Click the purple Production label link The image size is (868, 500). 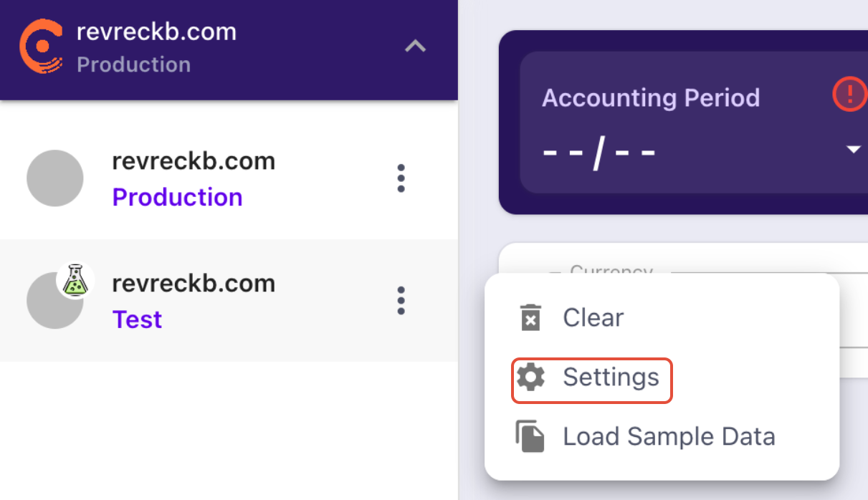point(177,197)
